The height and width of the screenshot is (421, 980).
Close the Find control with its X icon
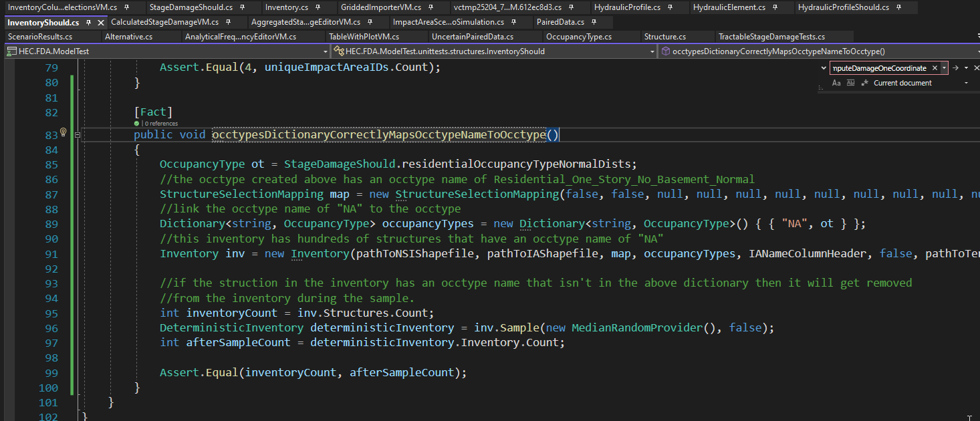977,67
